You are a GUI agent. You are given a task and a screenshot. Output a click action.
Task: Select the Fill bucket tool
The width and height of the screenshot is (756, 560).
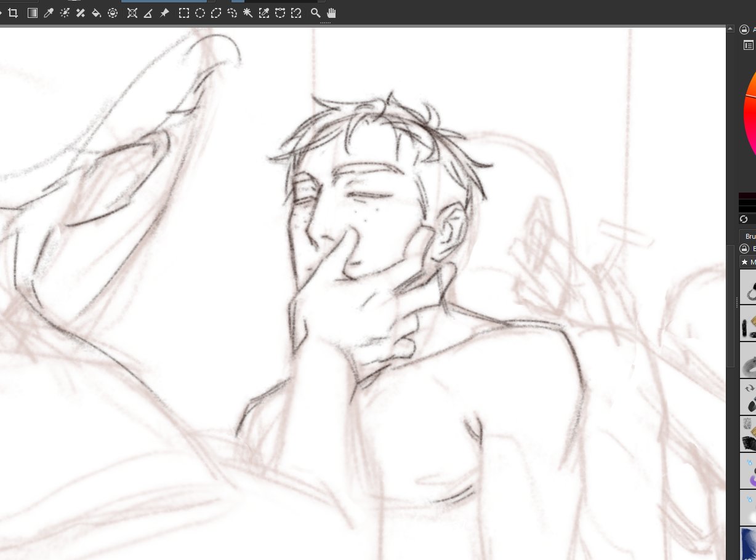point(97,13)
